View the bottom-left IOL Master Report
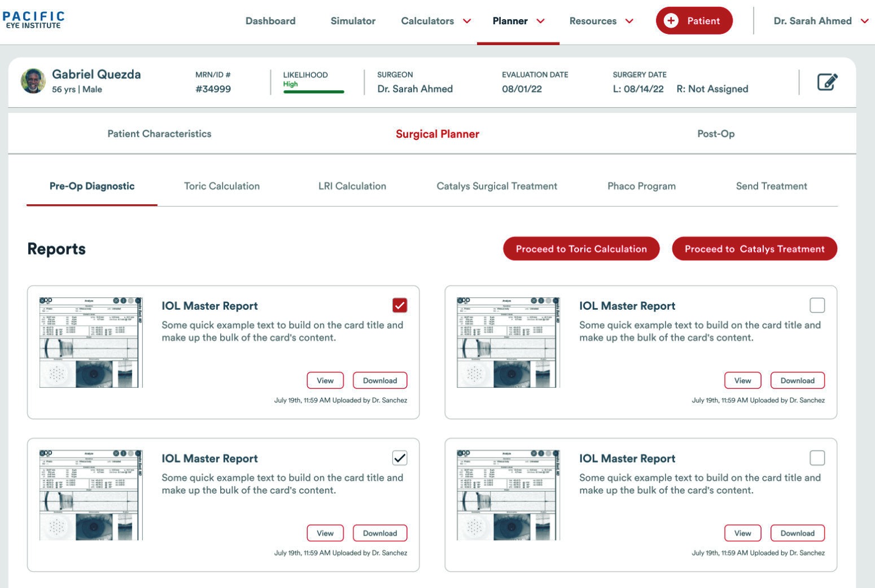The image size is (875, 588). pyautogui.click(x=325, y=533)
